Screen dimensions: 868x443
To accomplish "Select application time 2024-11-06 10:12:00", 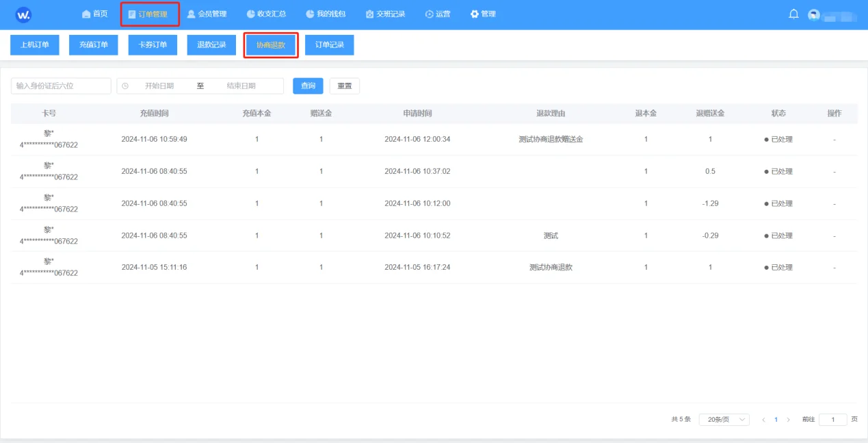I will 417,203.
